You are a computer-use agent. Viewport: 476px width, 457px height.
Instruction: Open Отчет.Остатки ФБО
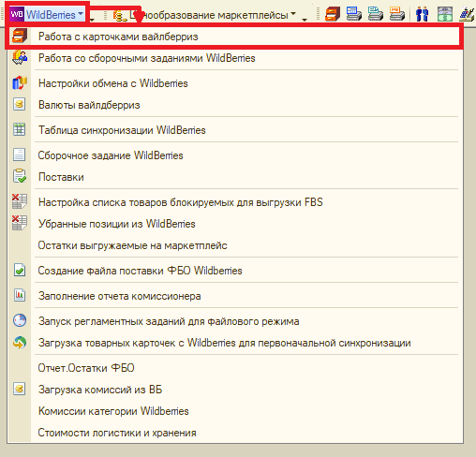235,368
